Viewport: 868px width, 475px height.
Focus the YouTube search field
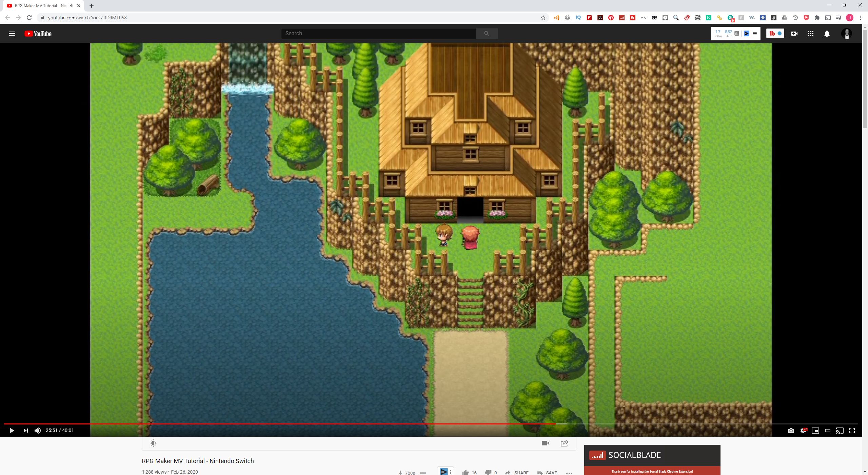(378, 33)
